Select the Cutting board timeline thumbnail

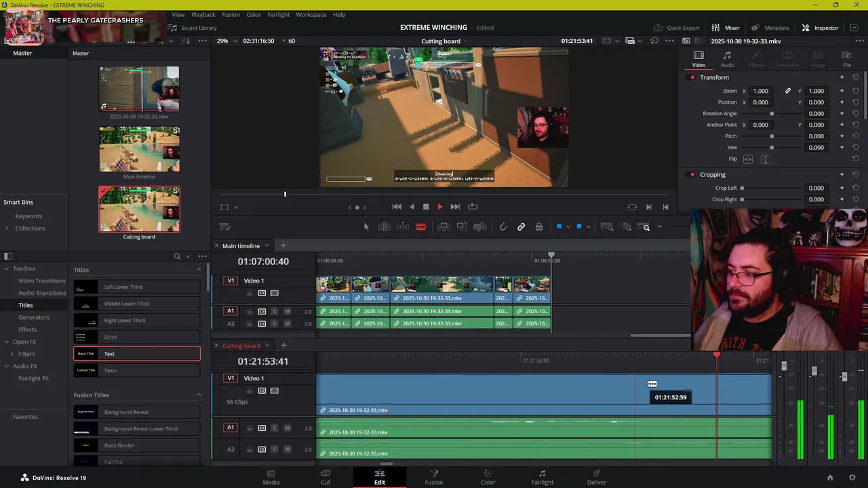(139, 209)
